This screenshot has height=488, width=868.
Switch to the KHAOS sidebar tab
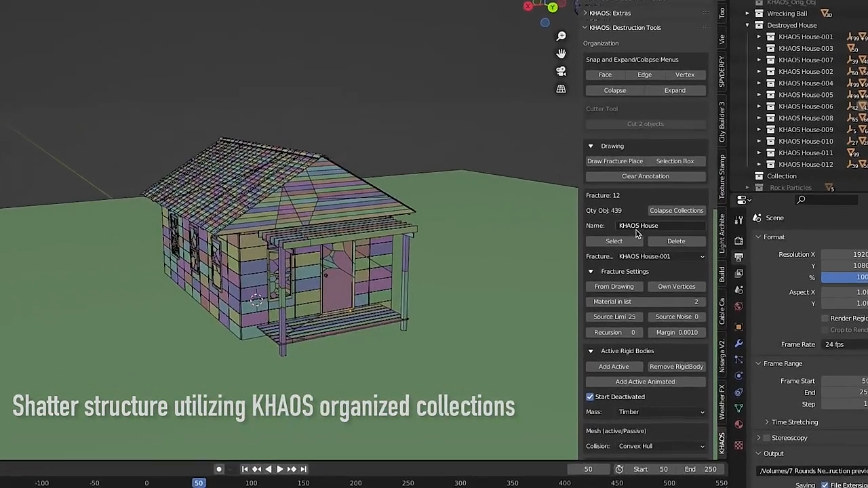[722, 443]
